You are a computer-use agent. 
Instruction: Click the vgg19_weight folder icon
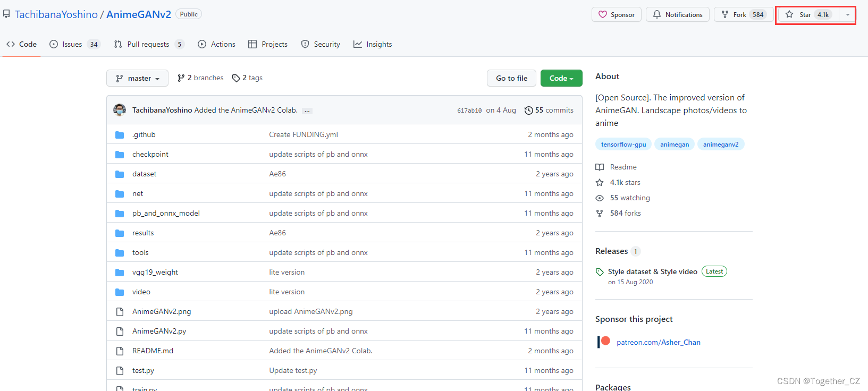click(x=120, y=273)
